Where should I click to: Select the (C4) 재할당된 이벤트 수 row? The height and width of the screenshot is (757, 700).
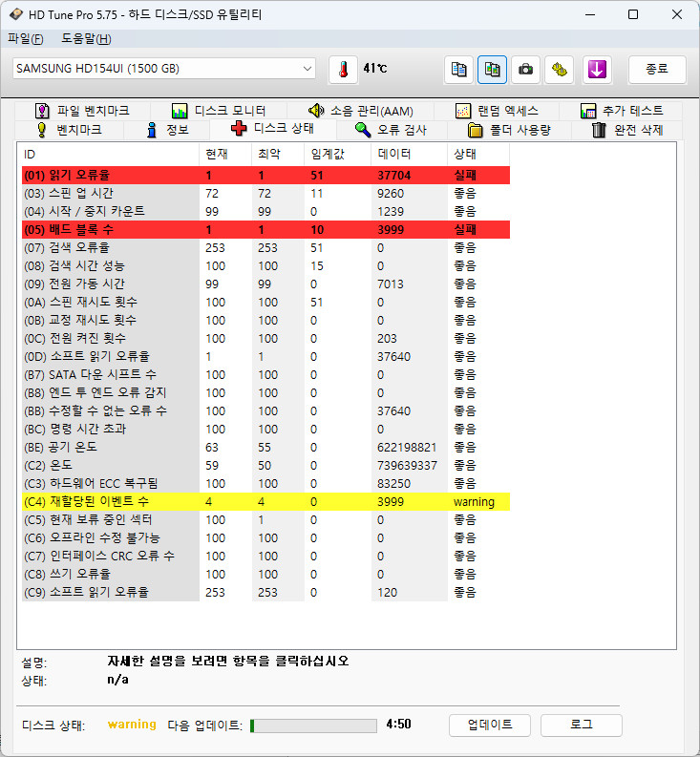pyautogui.click(x=265, y=501)
